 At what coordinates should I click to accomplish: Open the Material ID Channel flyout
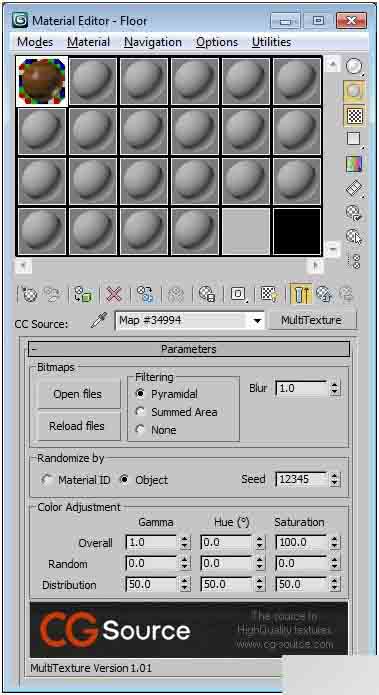click(238, 294)
